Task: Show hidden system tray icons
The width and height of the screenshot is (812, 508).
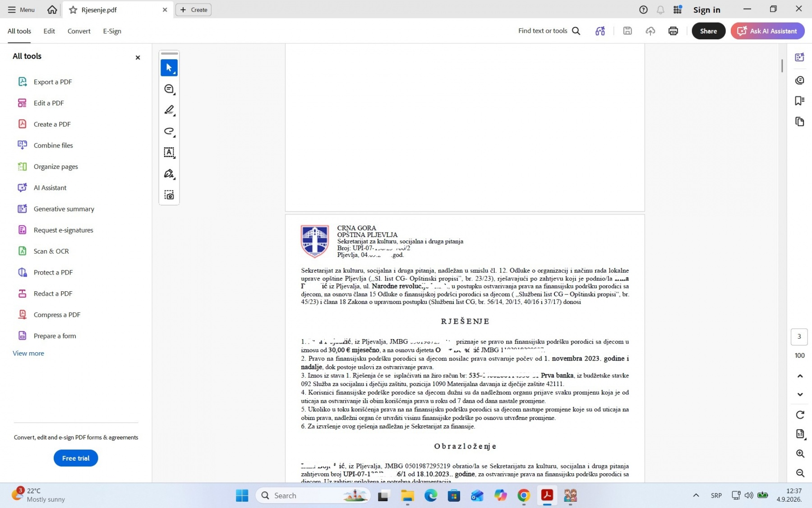Action: [696, 495]
